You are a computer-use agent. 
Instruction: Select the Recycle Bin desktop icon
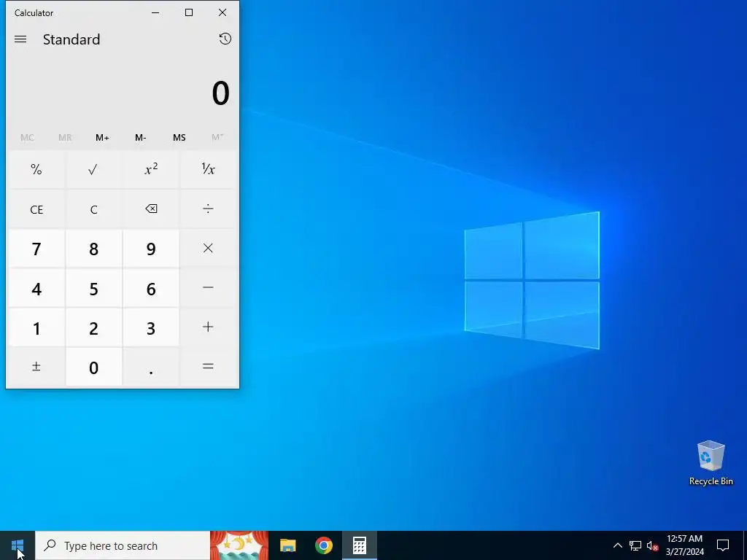click(x=711, y=462)
